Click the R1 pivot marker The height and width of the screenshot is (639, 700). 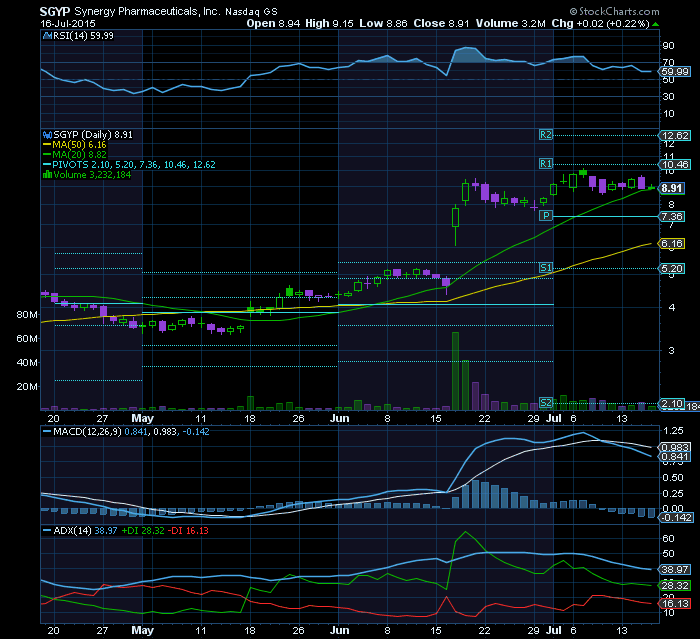[x=546, y=164]
